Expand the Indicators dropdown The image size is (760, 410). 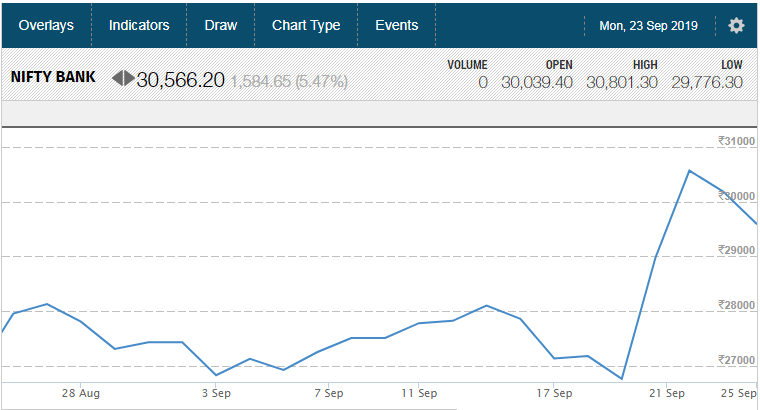coord(139,25)
